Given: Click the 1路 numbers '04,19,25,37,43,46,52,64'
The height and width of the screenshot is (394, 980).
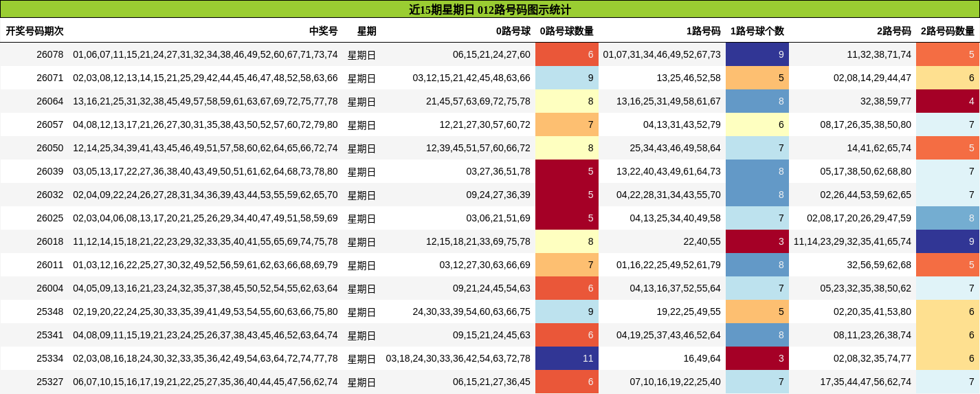Looking at the screenshot, I should 669,335.
